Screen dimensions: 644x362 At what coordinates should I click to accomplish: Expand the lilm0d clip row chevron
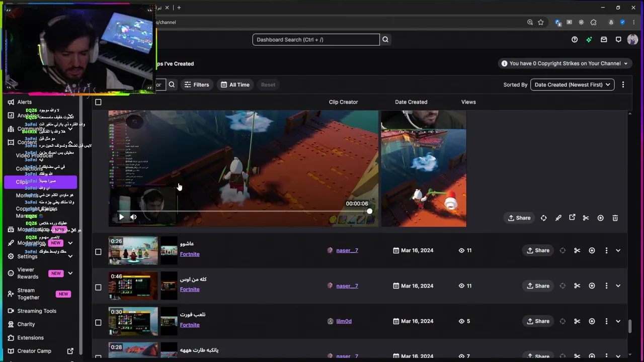pos(618,321)
